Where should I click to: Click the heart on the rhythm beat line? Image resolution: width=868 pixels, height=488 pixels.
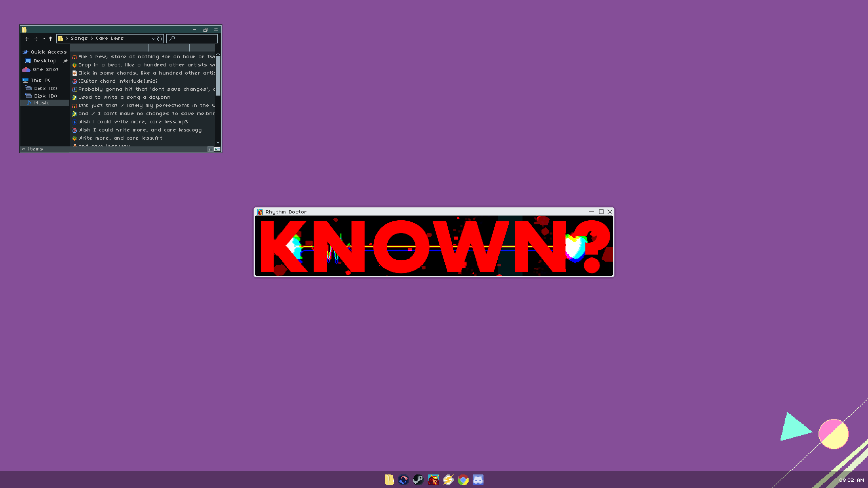575,248
